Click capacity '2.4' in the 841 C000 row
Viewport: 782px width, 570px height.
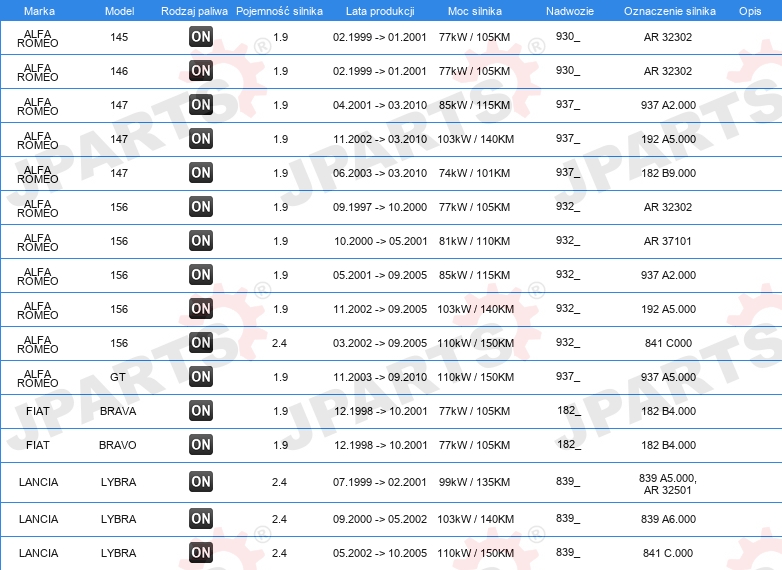279,343
